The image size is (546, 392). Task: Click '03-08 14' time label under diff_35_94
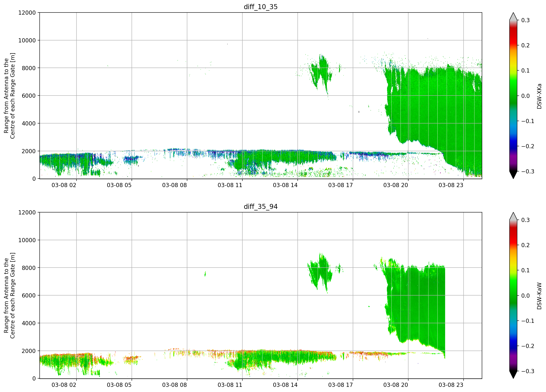coord(285,385)
